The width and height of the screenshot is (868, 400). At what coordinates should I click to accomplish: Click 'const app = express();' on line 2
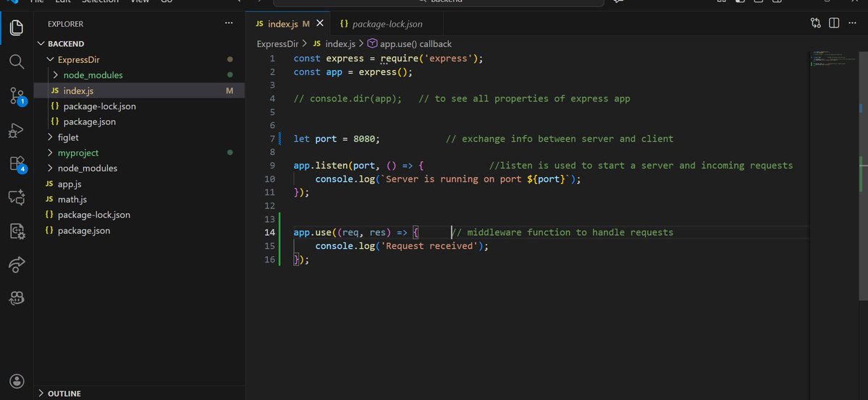353,72
